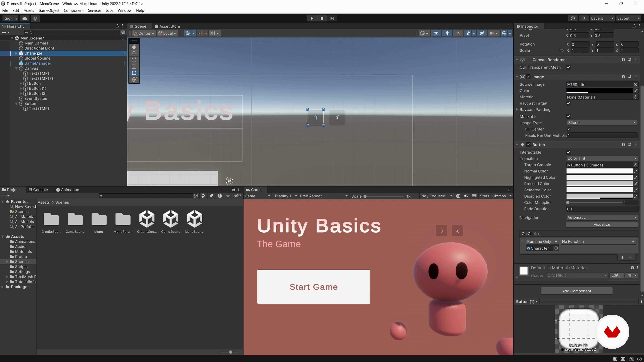Toggle Maskable checkbox
This screenshot has height=362, width=644.
(568, 116)
